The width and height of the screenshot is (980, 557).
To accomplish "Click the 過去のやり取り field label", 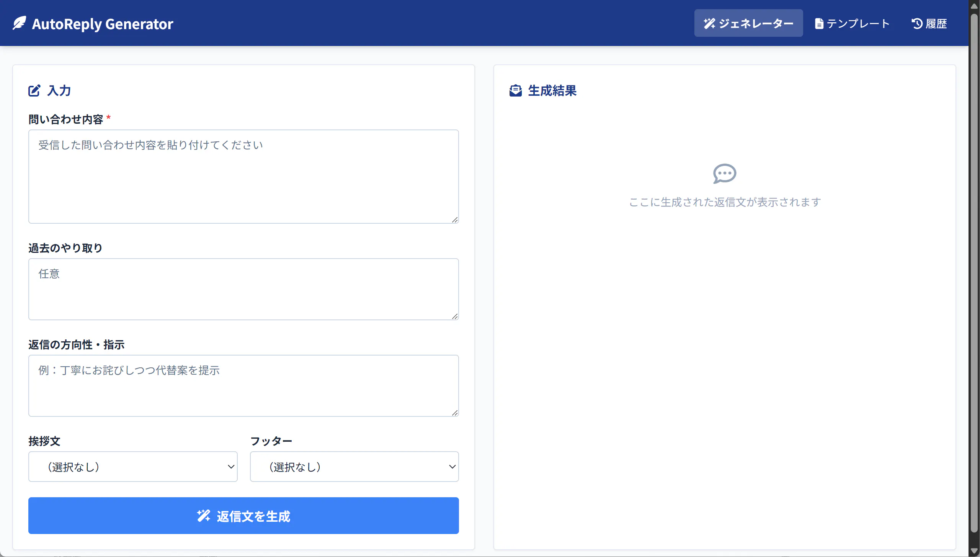I will point(65,248).
